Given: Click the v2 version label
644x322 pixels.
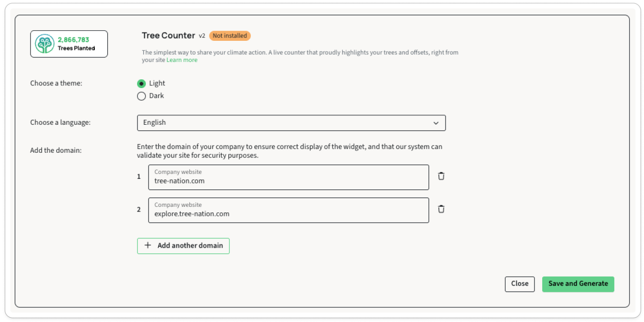Looking at the screenshot, I should [x=202, y=36].
